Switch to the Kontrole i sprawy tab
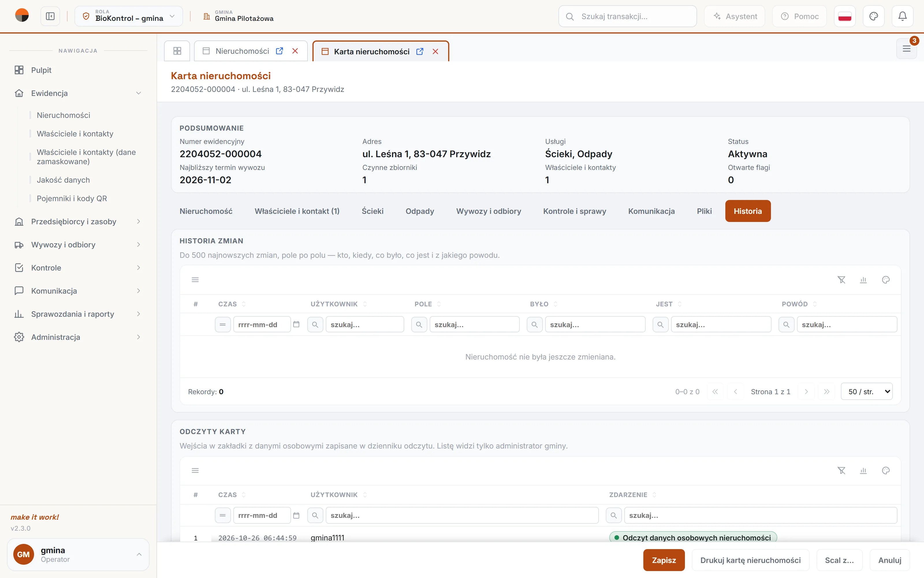 pos(574,211)
